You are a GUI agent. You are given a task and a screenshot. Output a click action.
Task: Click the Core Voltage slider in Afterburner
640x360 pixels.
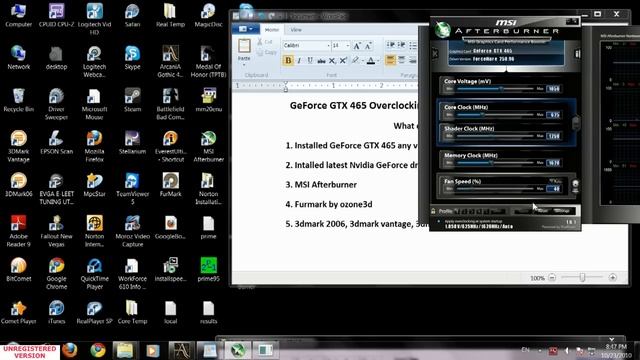pos(494,89)
